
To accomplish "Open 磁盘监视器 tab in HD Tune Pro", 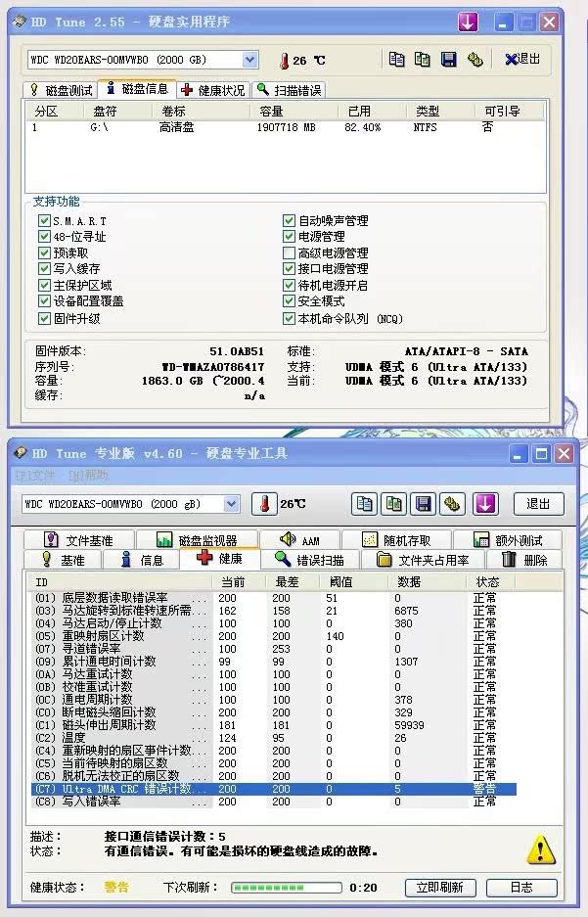I will click(x=197, y=540).
